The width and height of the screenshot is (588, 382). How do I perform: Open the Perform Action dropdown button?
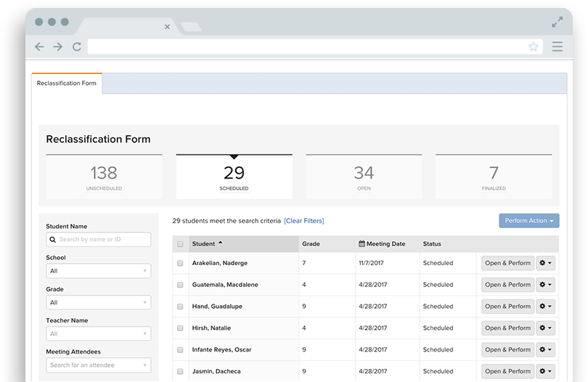coord(529,221)
